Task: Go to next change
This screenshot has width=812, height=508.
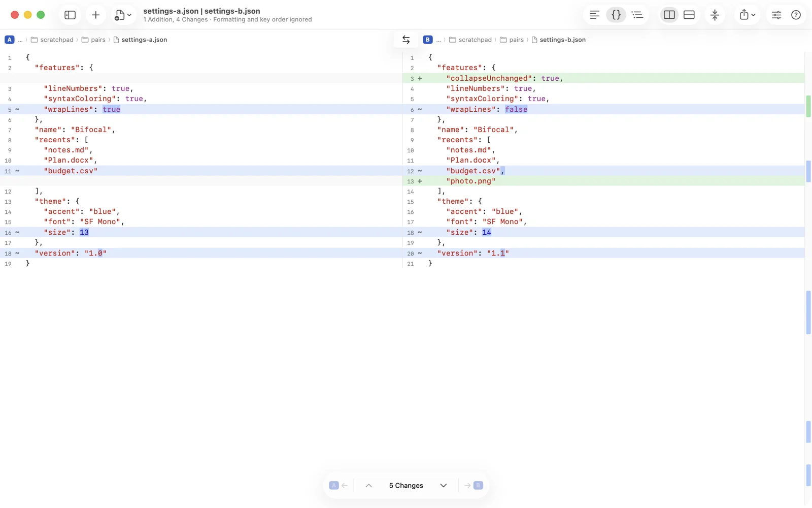Action: coord(444,486)
